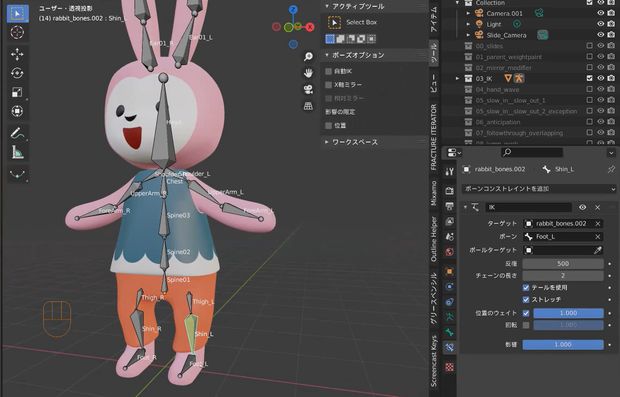Toggle eye visibility for Camera.001
The height and width of the screenshot is (397, 620).
[601, 13]
